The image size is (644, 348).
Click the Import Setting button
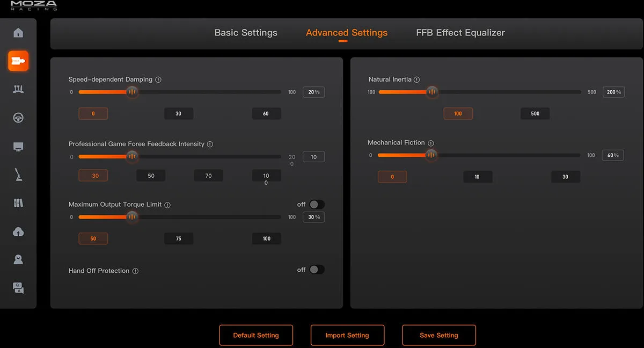click(x=347, y=335)
